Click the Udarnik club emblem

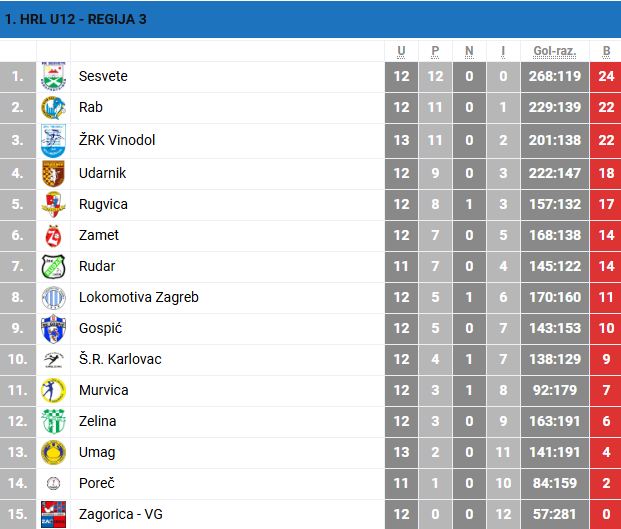52,174
